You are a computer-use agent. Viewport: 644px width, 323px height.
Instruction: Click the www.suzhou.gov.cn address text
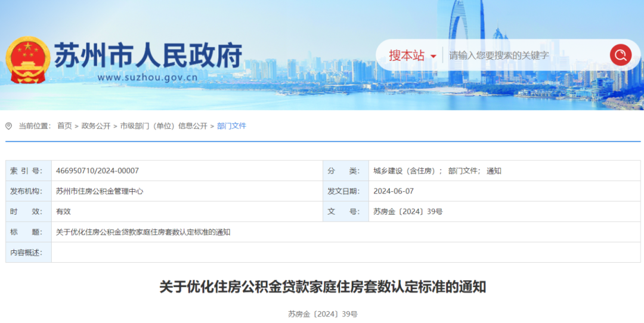tap(147, 77)
